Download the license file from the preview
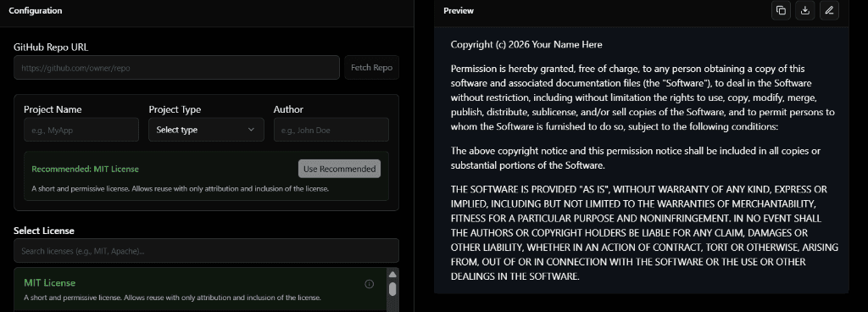868x312 pixels. click(805, 10)
